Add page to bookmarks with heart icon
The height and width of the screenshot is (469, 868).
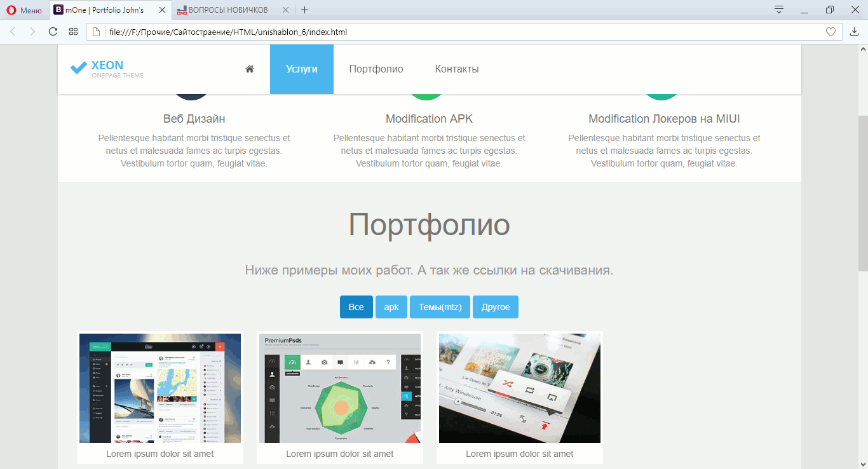pyautogui.click(x=831, y=32)
